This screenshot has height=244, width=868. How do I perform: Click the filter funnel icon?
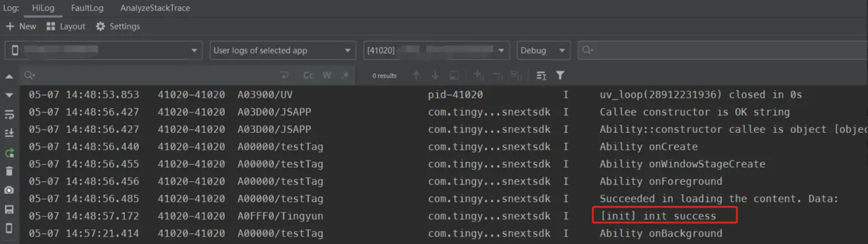pyautogui.click(x=560, y=75)
